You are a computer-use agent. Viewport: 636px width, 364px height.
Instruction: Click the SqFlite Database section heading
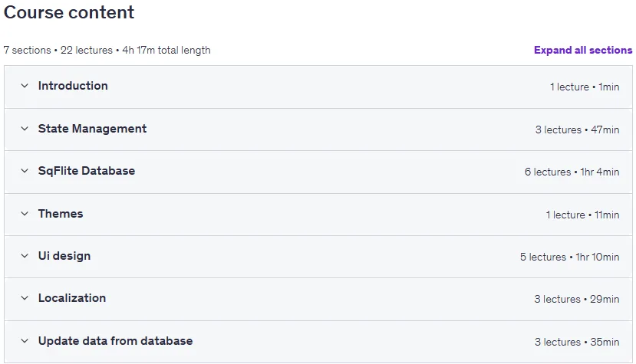click(x=87, y=171)
